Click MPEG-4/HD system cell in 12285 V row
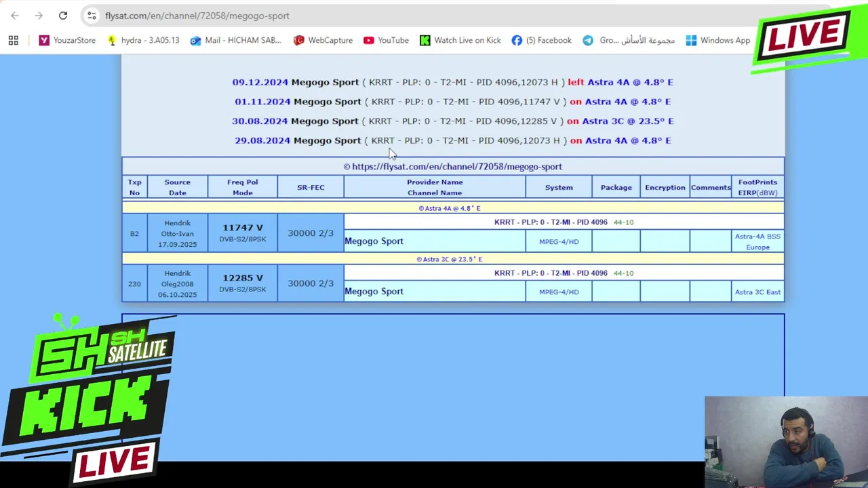 point(559,292)
